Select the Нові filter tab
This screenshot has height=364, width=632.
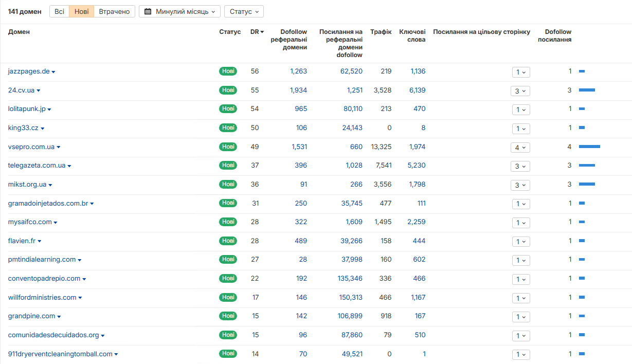click(x=82, y=11)
